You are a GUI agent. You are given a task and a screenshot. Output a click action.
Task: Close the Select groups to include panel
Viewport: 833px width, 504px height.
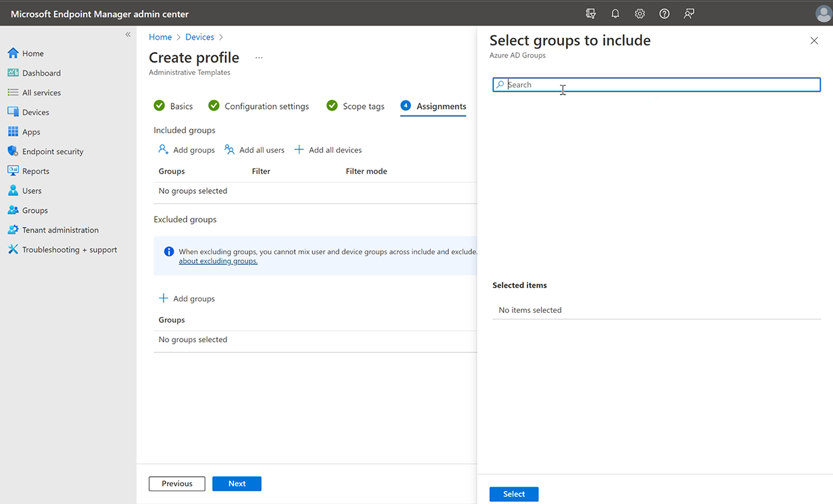click(814, 41)
